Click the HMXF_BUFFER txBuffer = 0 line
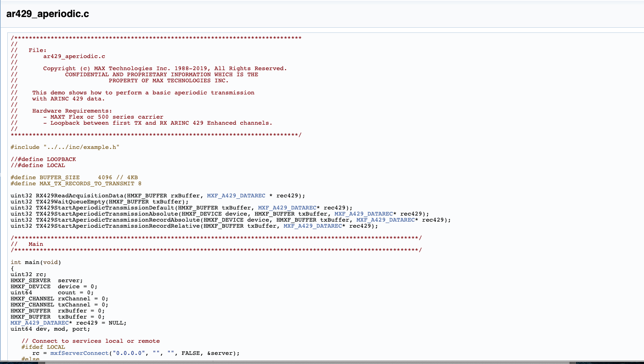This screenshot has height=364, width=644. coord(58,317)
